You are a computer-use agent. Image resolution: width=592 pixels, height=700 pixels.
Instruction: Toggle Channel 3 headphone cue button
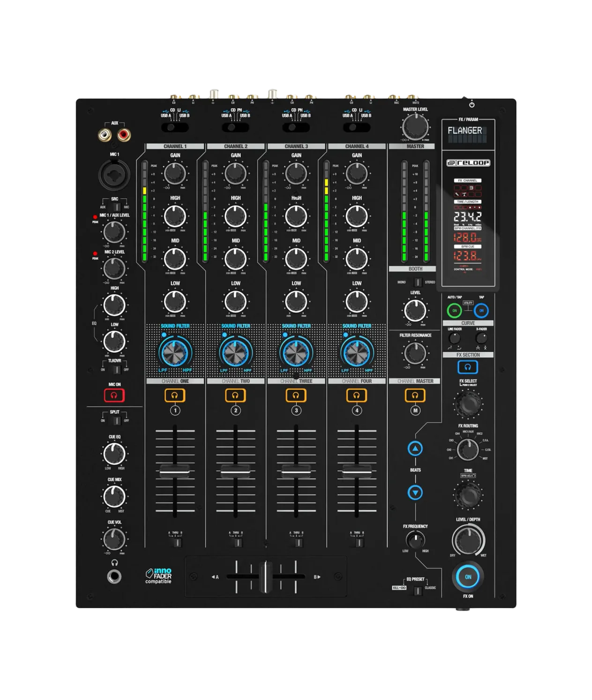pos(296,395)
